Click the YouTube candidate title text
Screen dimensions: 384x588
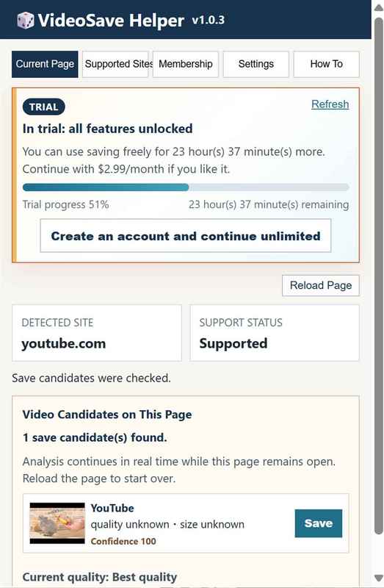pos(112,508)
